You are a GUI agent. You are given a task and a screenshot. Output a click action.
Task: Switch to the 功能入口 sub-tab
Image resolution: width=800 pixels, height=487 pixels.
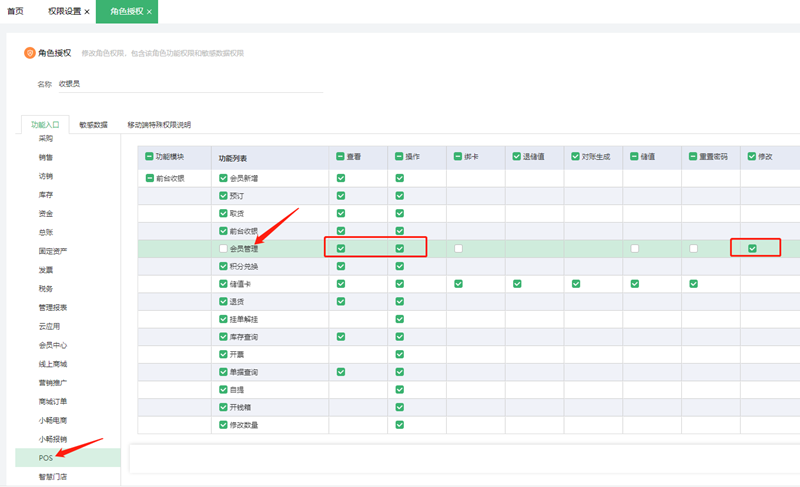[x=45, y=124]
